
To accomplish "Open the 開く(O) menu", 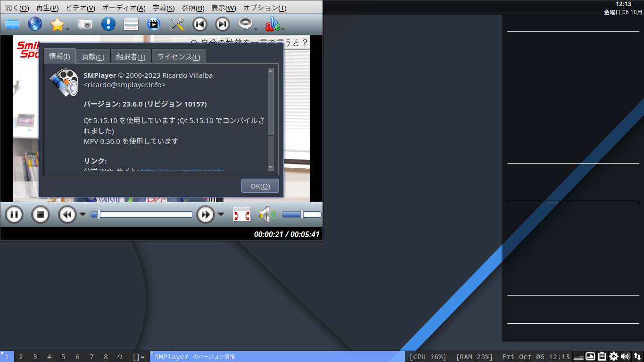I will (17, 8).
